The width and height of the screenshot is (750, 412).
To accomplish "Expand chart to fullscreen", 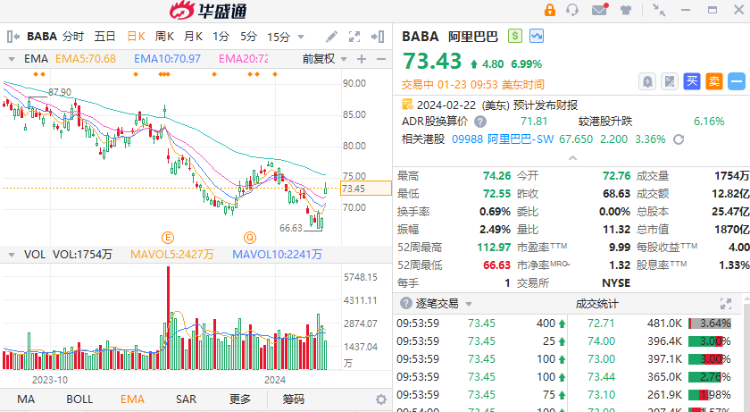I will (x=354, y=36).
